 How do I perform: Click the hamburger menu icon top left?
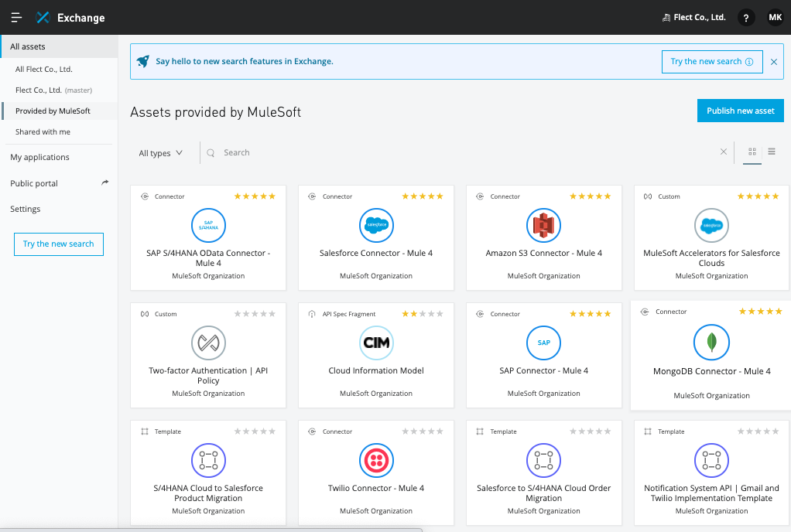point(15,17)
